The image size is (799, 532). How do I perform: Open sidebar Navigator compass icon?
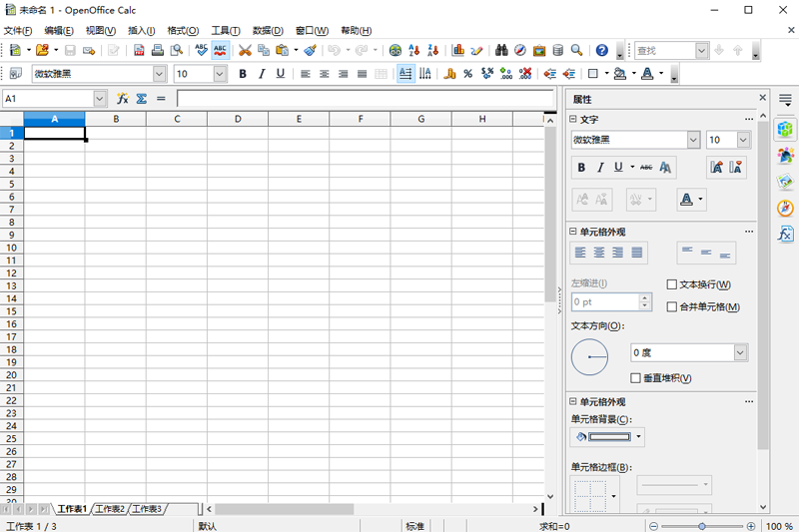click(x=785, y=208)
